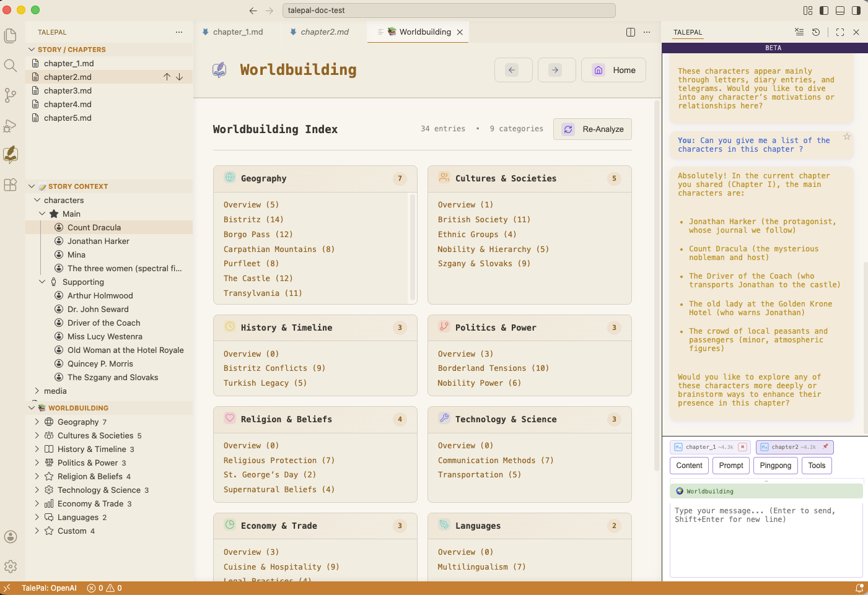Collapse the STORY / CHAPTERS section
This screenshot has height=595, width=868.
(32, 50)
